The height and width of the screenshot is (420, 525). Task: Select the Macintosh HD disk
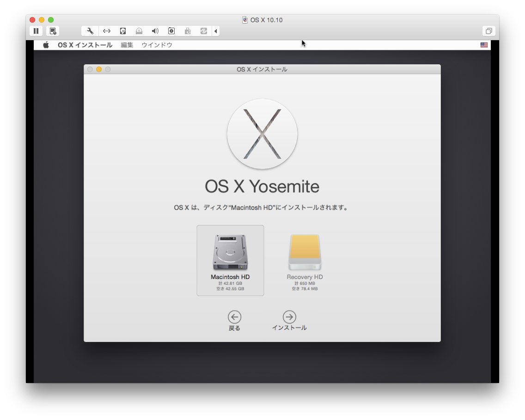(x=230, y=261)
